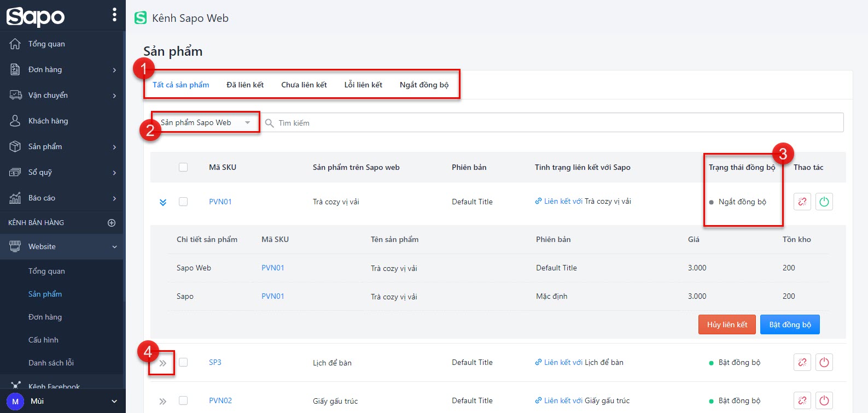Viewport: 868px width, 413px height.
Task: Tick the select-all header checkbox
Action: (x=183, y=167)
